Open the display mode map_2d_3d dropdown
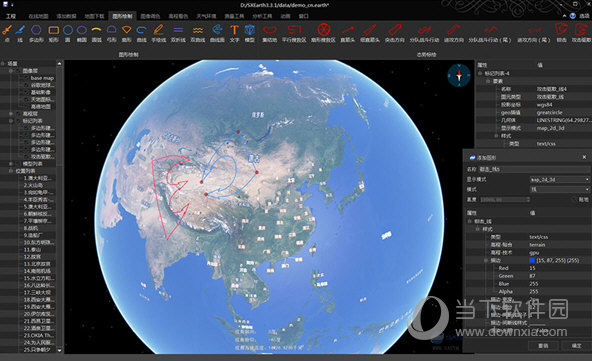The image size is (592, 361). pyautogui.click(x=560, y=180)
